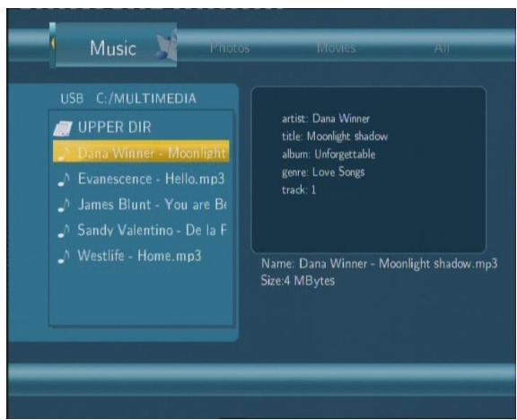Viewport: 517px width, 420px height.
Task: Select the Music tab
Action: click(113, 45)
